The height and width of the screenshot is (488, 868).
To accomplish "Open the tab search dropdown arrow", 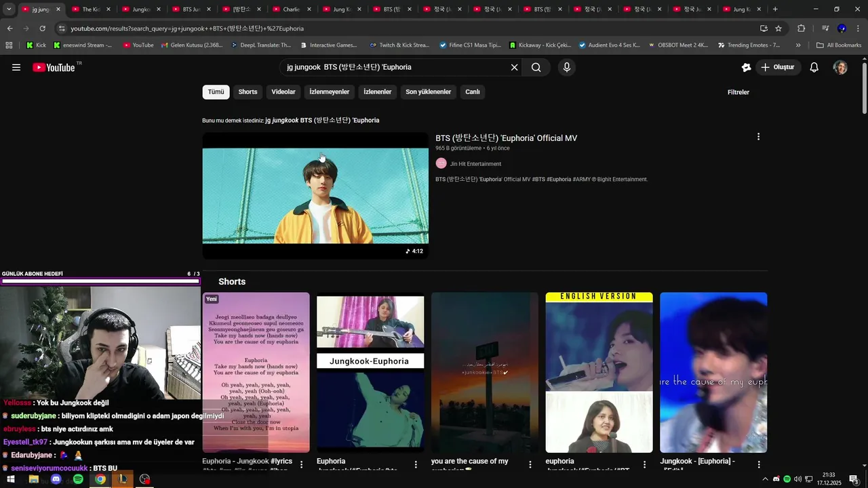I will click(x=9, y=9).
